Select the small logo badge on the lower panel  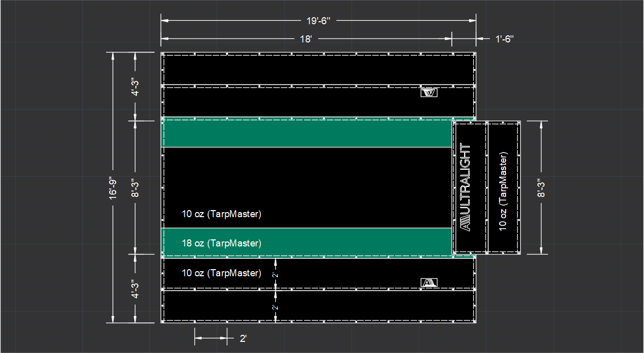pos(429,282)
